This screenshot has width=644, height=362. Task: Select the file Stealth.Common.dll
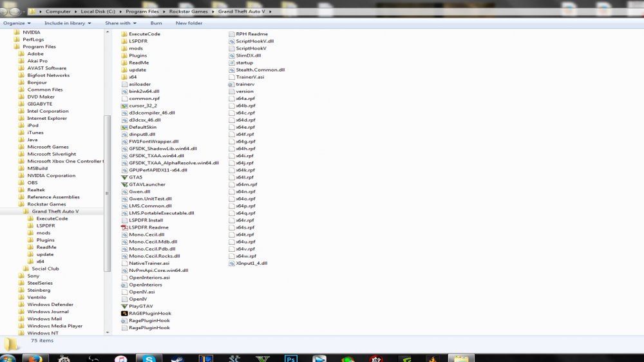coord(260,70)
